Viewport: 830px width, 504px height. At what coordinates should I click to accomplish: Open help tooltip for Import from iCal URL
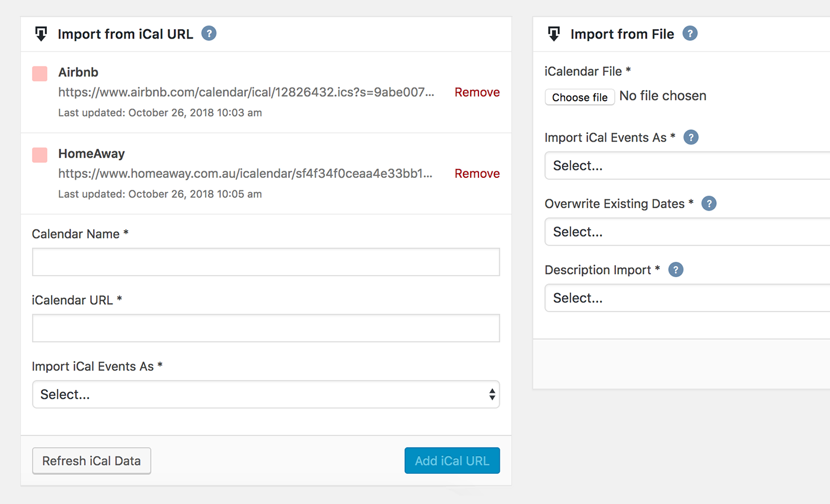[x=209, y=33]
